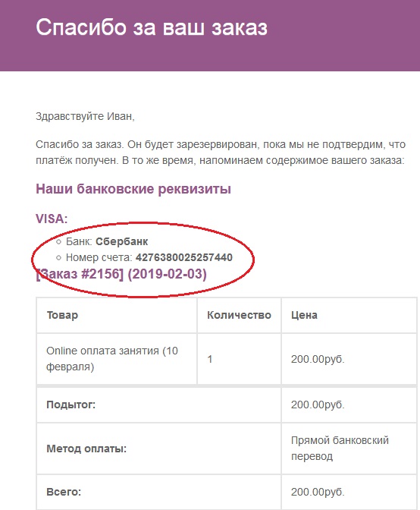
Task: Click the "Всего:" label
Action: (x=64, y=492)
